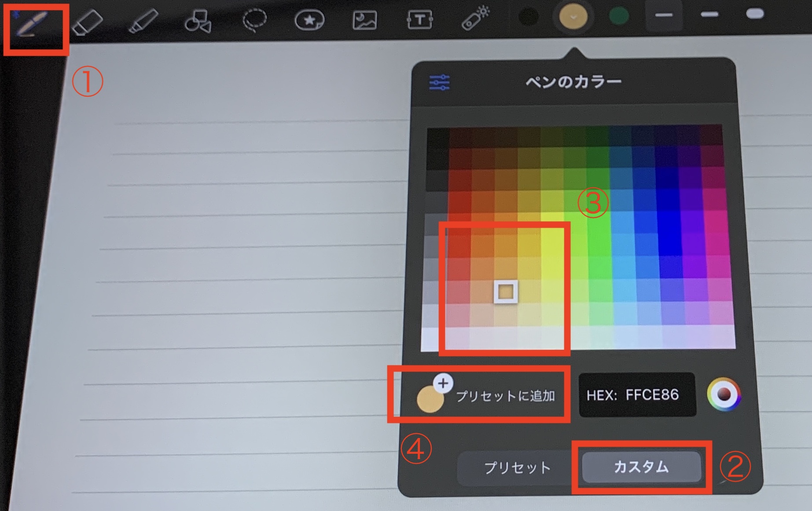Screen dimensions: 812x511
Task: Select the text box tool
Action: [420, 19]
